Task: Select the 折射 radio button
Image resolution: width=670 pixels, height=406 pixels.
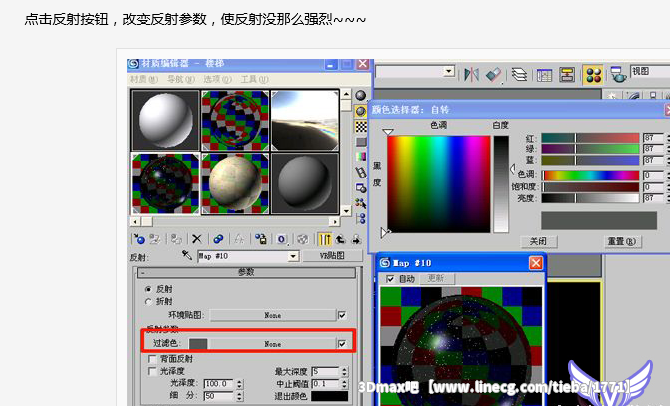Action: point(148,301)
